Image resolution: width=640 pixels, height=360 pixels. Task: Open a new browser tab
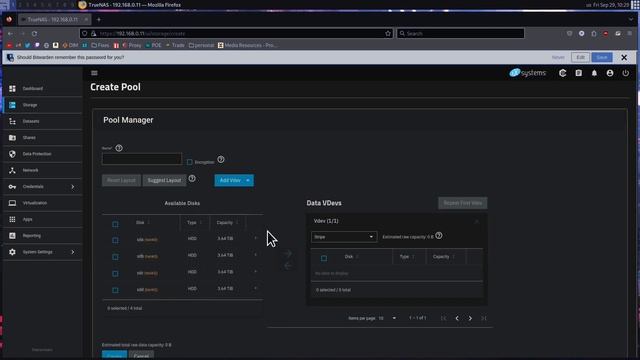(99, 19)
